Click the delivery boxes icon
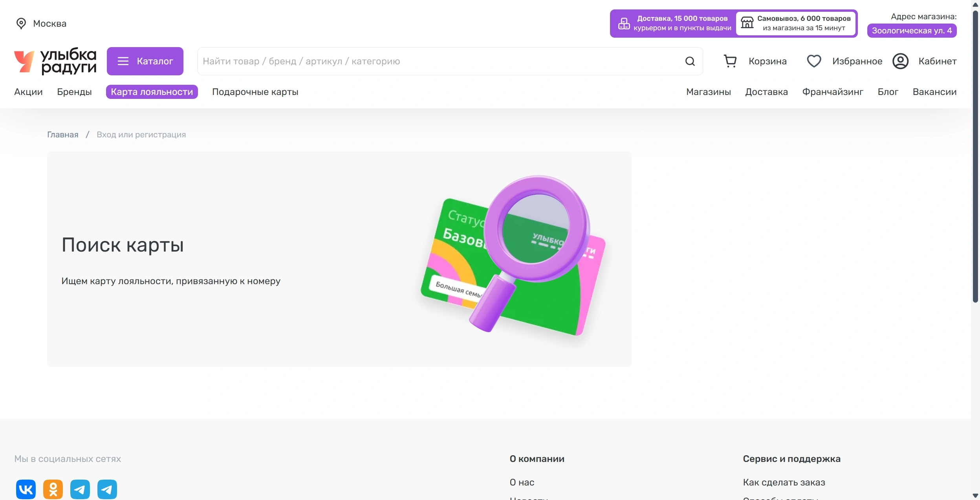 click(x=624, y=24)
